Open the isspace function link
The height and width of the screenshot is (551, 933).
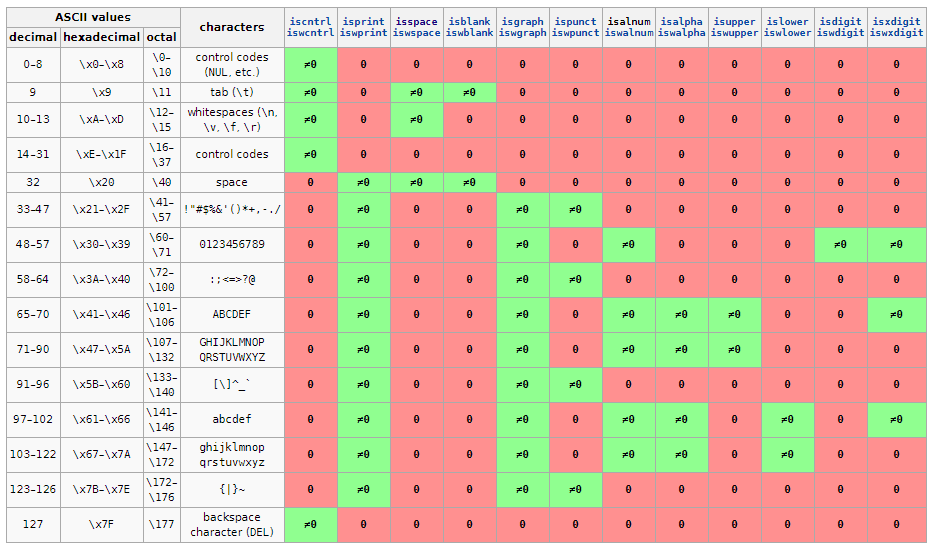click(417, 21)
